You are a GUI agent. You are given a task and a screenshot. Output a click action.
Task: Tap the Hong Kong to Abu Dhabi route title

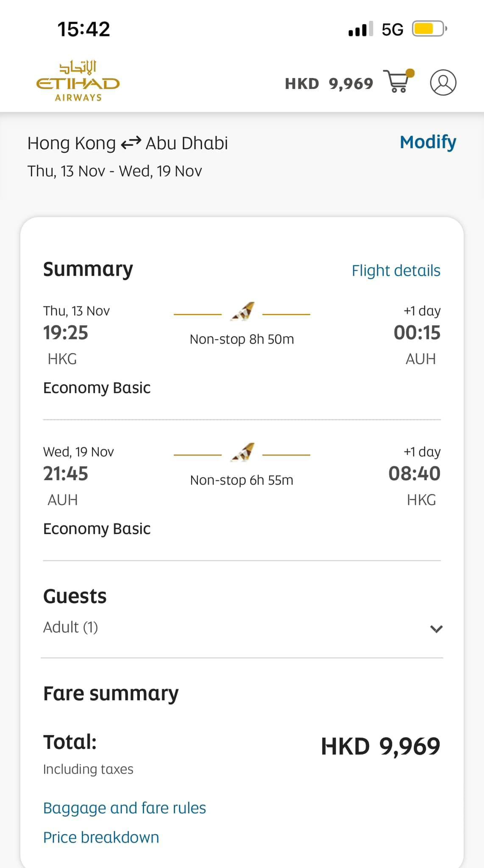128,143
